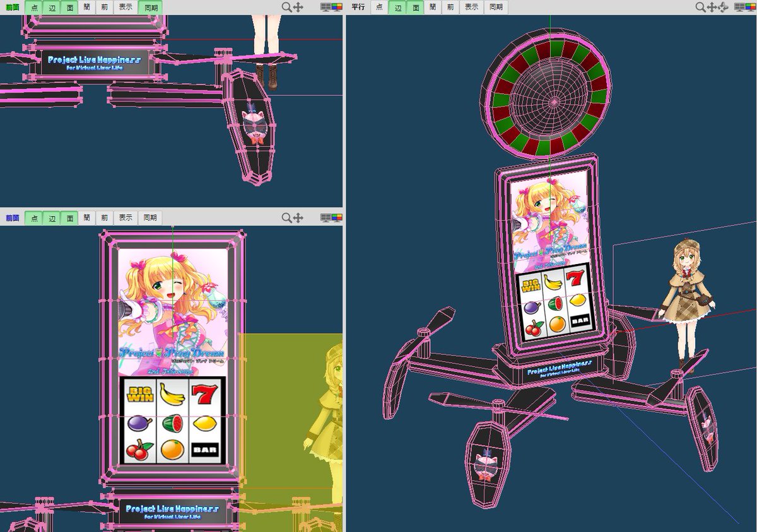Screen dimensions: 757x532
Task: Toggle 簡 simple display in top-left viewport
Action: [86, 8]
